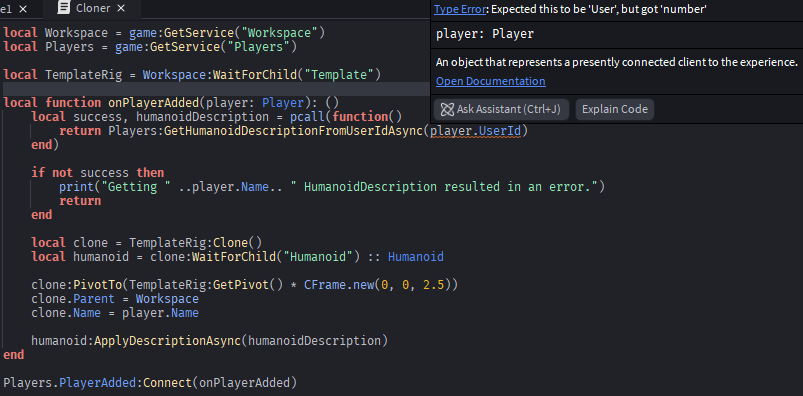
Task: Click 'clone.Parent = Workspace' line
Action: tap(115, 299)
